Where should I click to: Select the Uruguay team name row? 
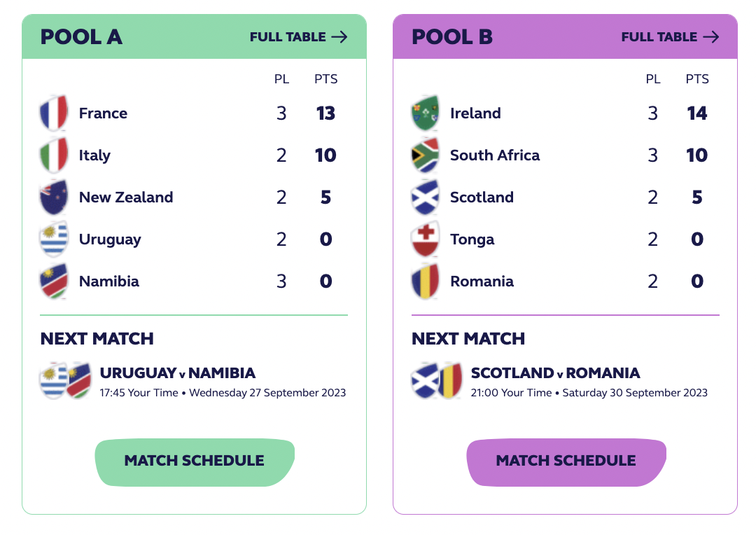pos(193,239)
